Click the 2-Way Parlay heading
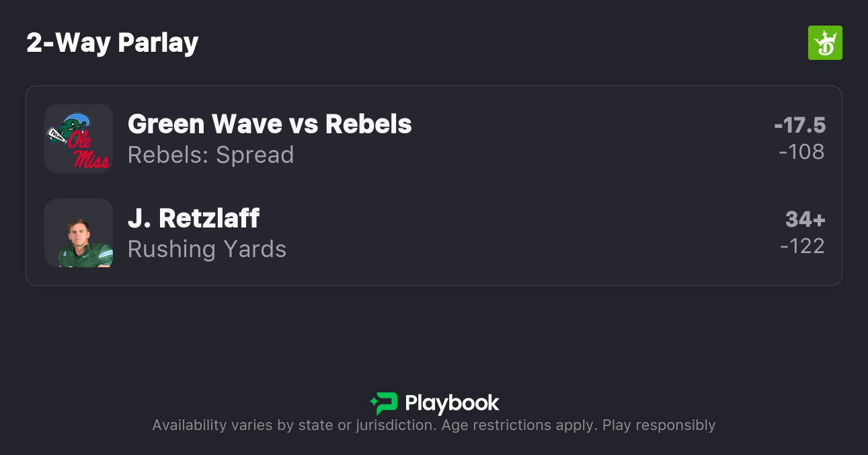 112,43
